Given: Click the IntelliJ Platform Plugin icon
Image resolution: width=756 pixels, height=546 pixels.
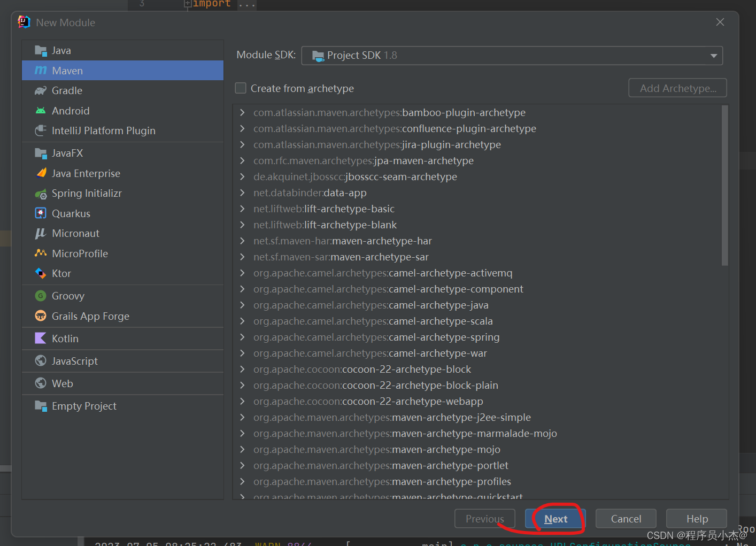Looking at the screenshot, I should tap(41, 130).
